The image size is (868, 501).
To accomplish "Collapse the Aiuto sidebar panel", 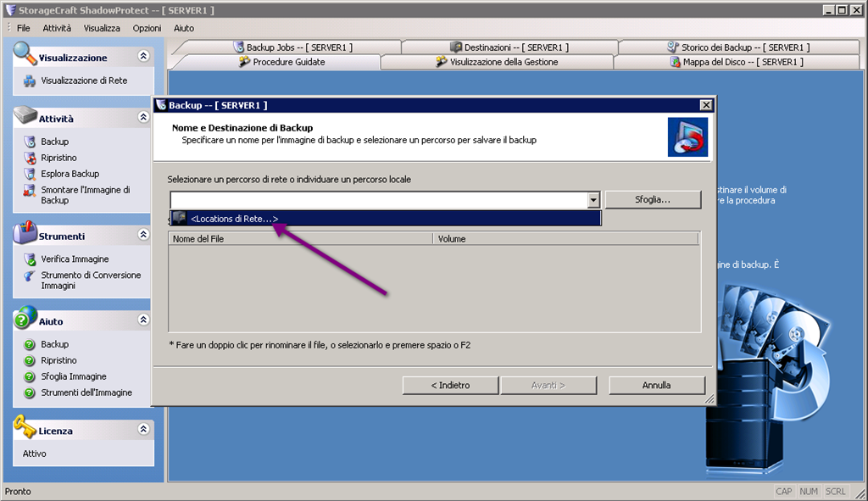I will point(143,320).
